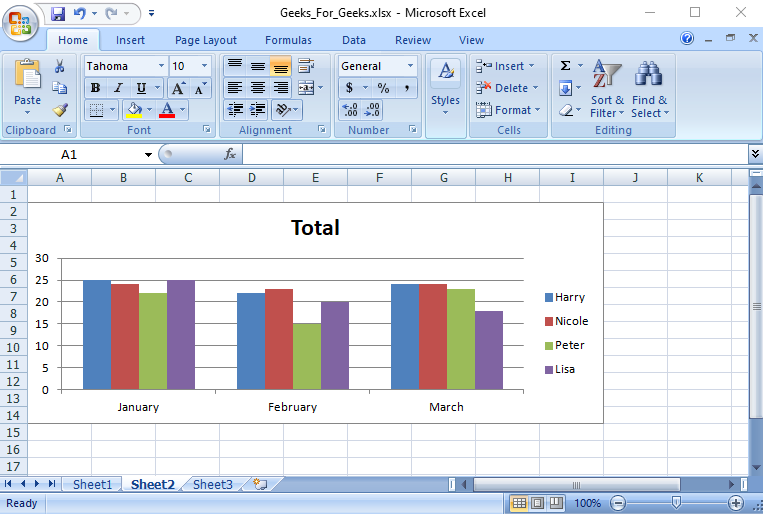Screen dimensions: 763x514
Task: Click the Clear eraser icon
Action: tap(565, 110)
